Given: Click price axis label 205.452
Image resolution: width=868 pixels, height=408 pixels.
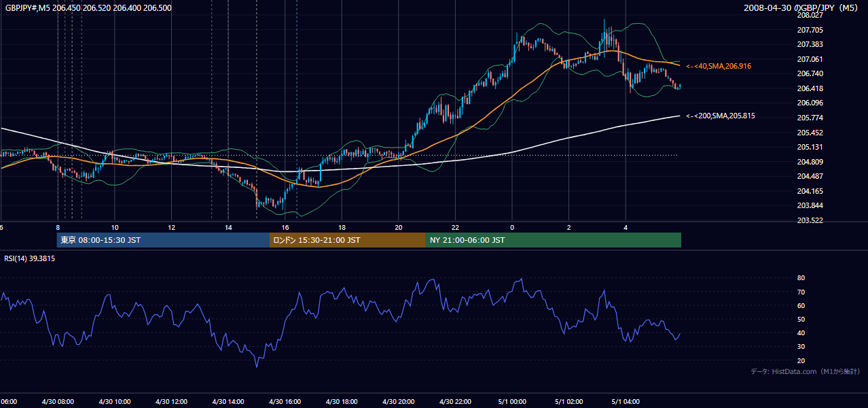Looking at the screenshot, I should point(809,133).
